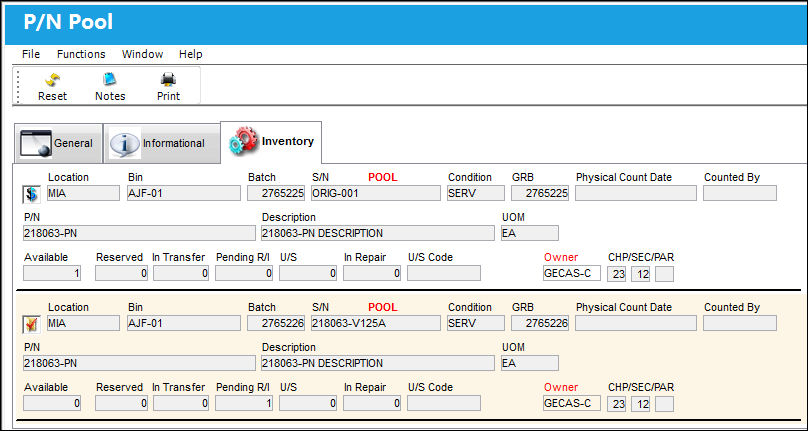Click first record's CHP field 23
This screenshot has height=431, width=808.
(616, 274)
